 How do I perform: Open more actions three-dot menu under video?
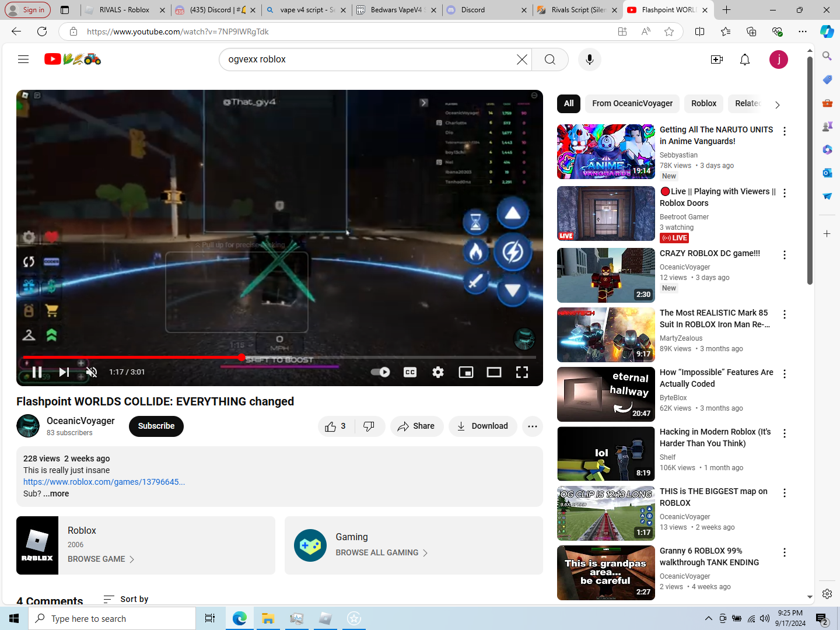(533, 426)
